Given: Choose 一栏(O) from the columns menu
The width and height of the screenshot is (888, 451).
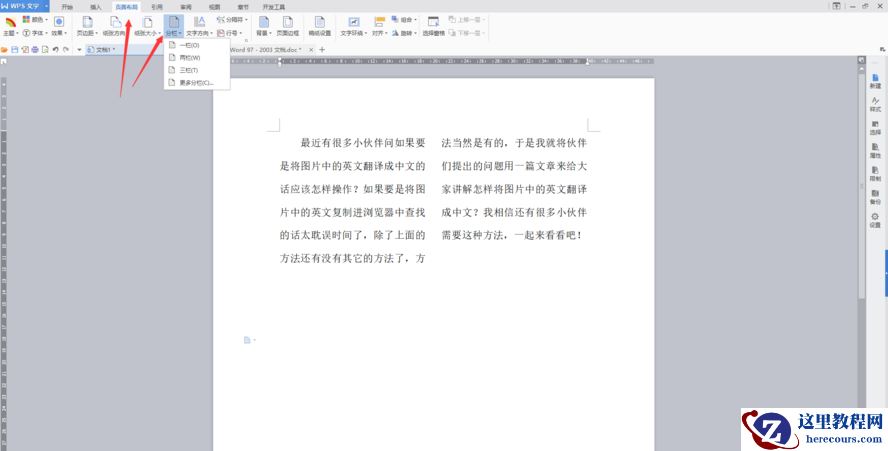Looking at the screenshot, I should tap(197, 45).
